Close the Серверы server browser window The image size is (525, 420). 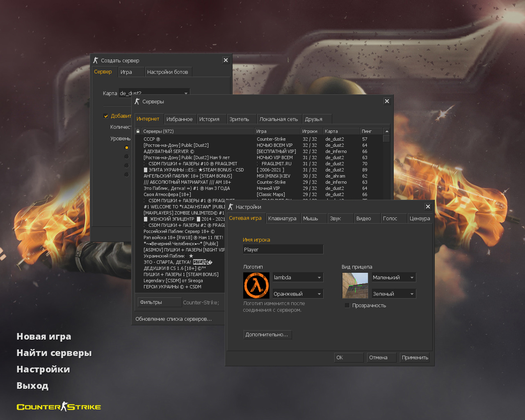pyautogui.click(x=387, y=101)
